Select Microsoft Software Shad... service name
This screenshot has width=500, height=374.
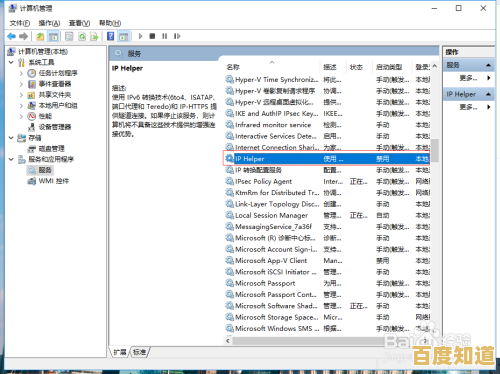(276, 306)
